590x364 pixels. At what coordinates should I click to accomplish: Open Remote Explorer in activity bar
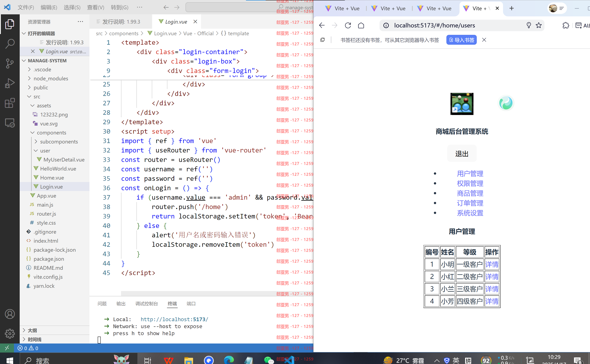10,123
